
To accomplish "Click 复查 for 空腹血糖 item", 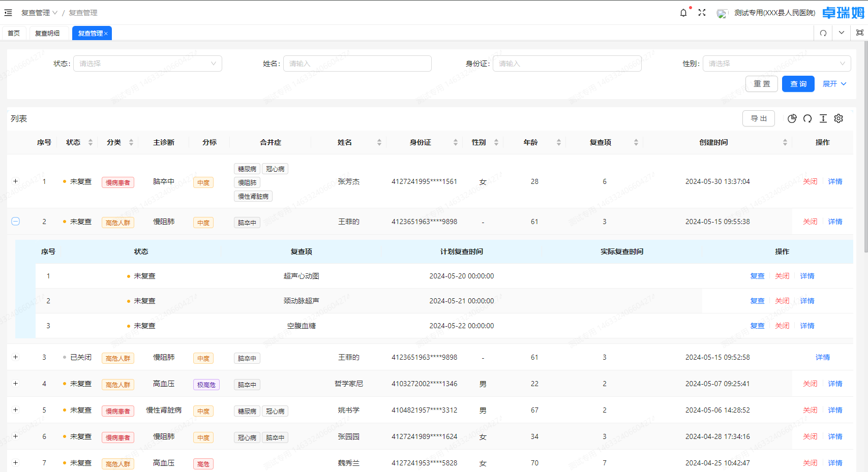I will tap(757, 326).
